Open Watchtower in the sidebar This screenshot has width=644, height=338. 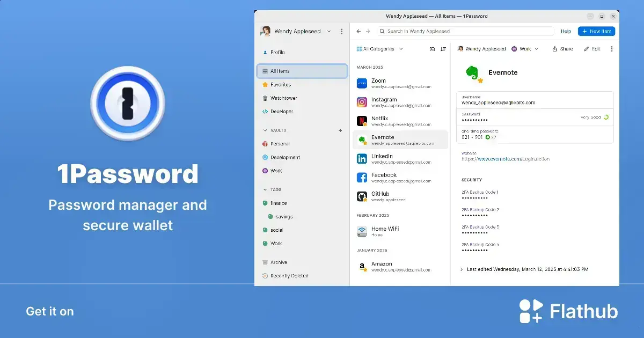pos(302,98)
